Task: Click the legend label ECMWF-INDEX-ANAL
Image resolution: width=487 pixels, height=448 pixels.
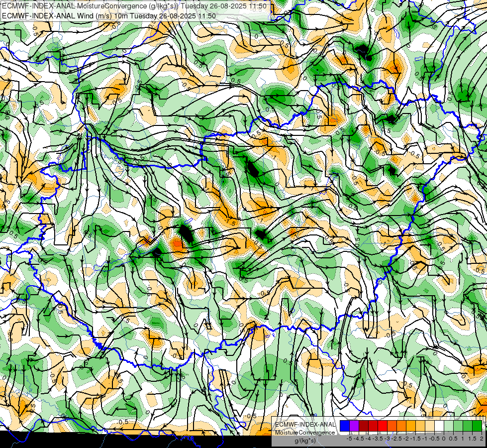Action: coord(305,425)
